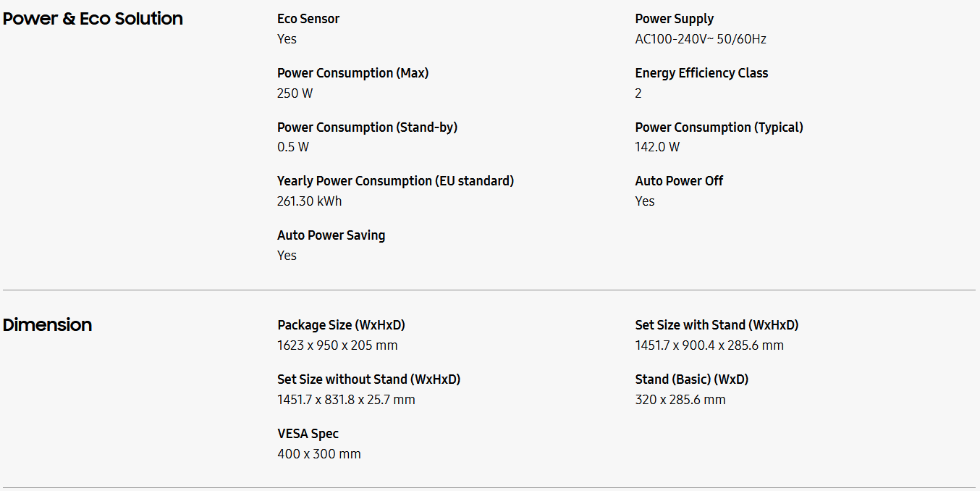
Task: Click the Yearly Power Consumption (EU standard) label
Action: coord(395,181)
